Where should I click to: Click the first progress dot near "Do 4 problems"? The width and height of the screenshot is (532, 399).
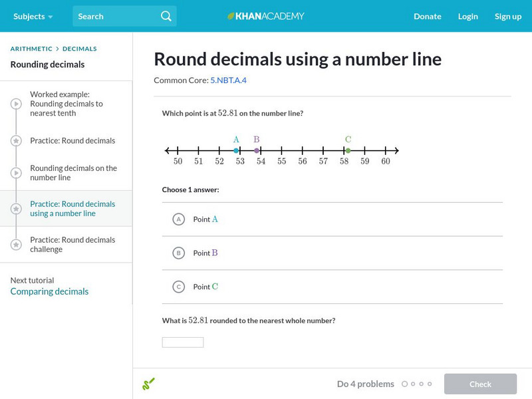pos(406,384)
